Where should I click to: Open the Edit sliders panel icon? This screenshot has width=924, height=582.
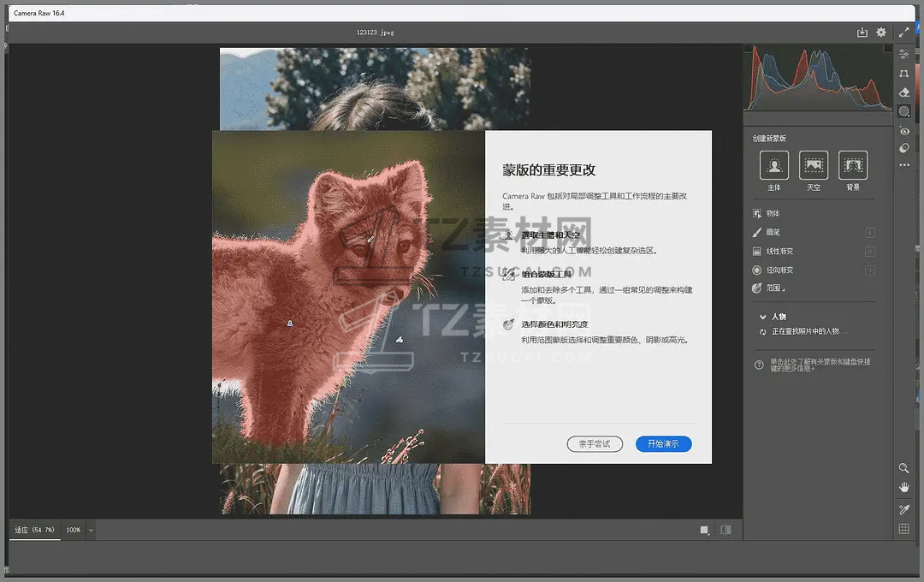[904, 54]
